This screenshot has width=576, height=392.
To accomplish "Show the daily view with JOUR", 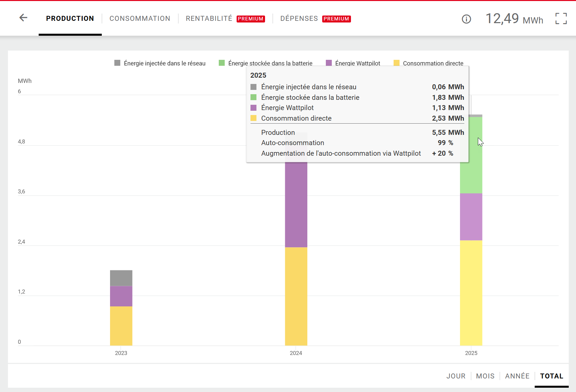I will coord(456,376).
